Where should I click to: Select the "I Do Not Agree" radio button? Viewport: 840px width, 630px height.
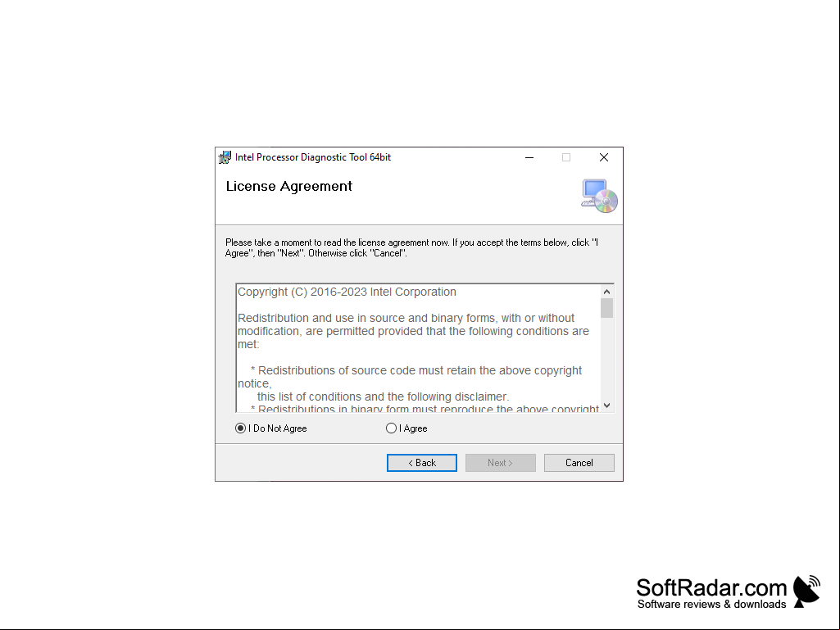pyautogui.click(x=241, y=428)
